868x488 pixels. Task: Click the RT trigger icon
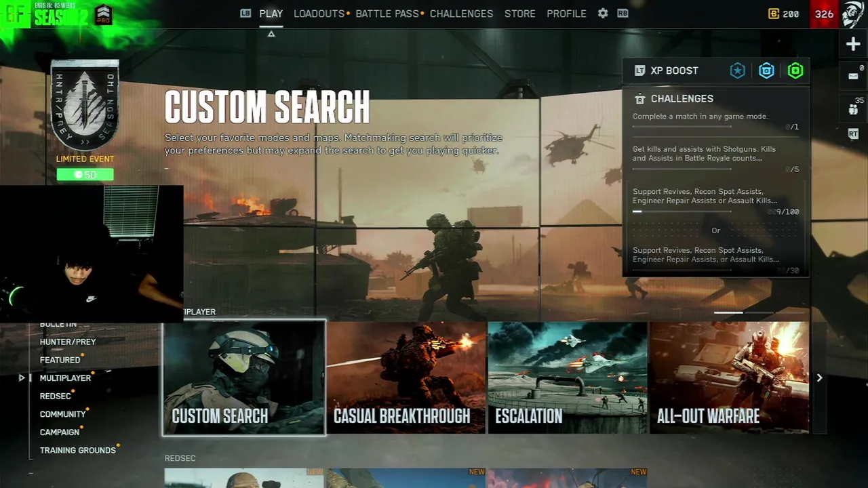point(853,134)
